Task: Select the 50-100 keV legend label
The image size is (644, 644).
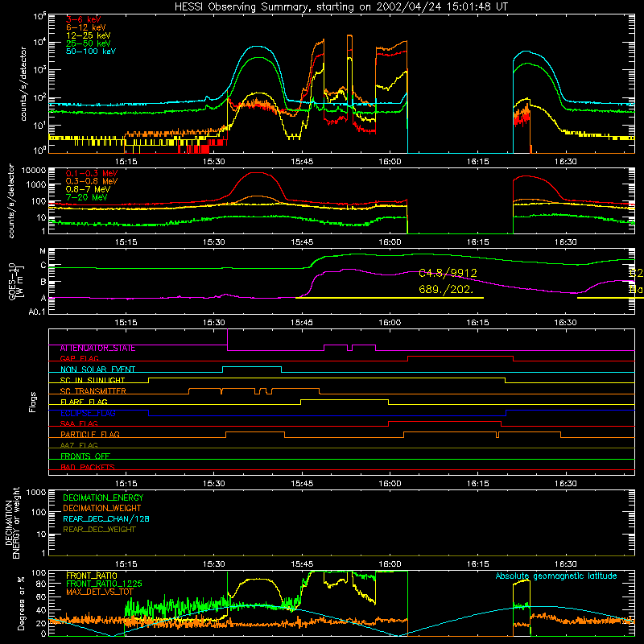Action: click(90, 52)
